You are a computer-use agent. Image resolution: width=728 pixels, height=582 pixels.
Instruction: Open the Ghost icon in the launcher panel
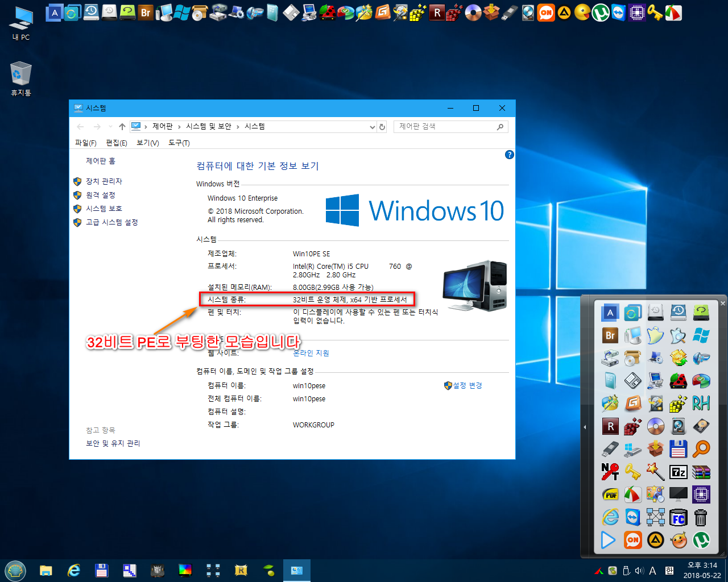point(655,335)
